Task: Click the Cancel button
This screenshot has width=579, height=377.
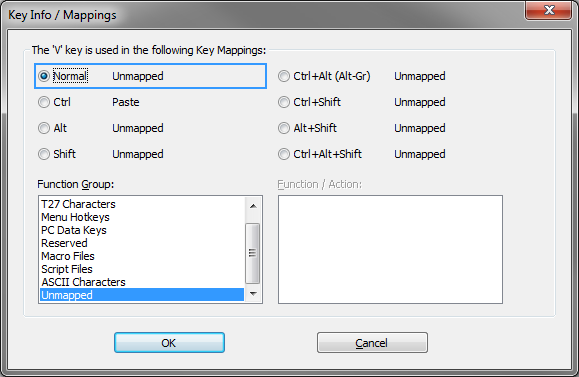Action: pyautogui.click(x=372, y=343)
